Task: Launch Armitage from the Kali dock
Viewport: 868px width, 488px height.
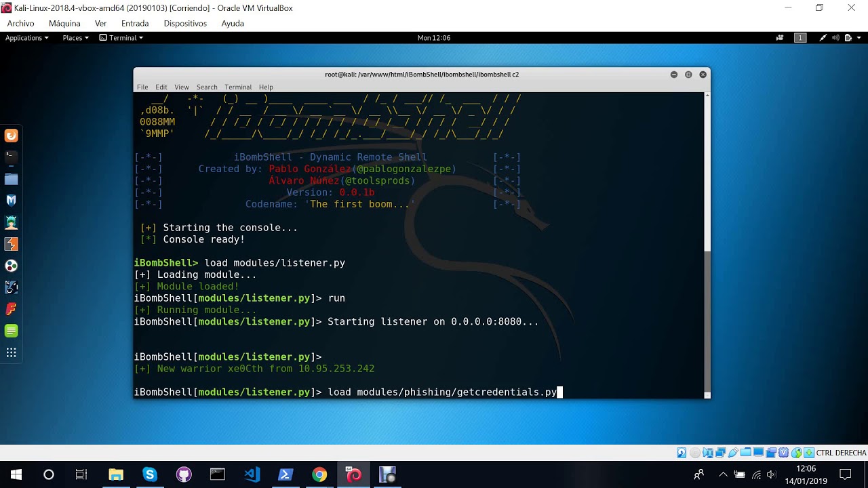Action: 11,222
